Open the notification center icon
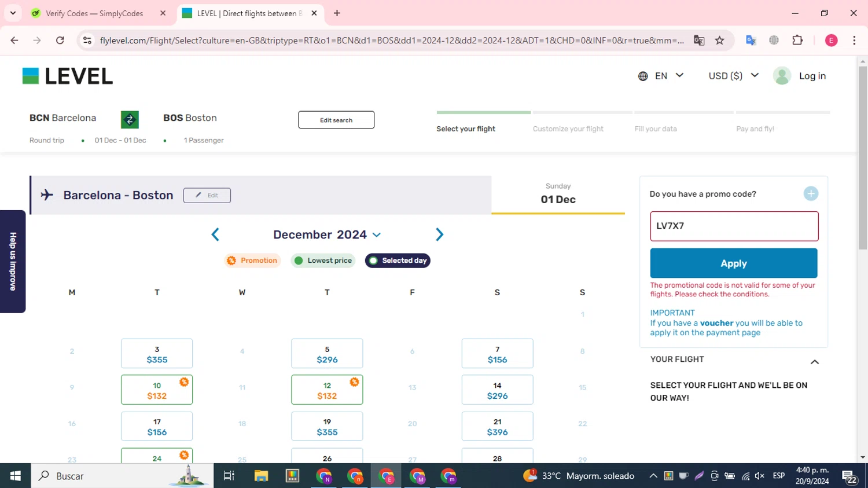Screen dimensions: 868x488 [x=849, y=476]
